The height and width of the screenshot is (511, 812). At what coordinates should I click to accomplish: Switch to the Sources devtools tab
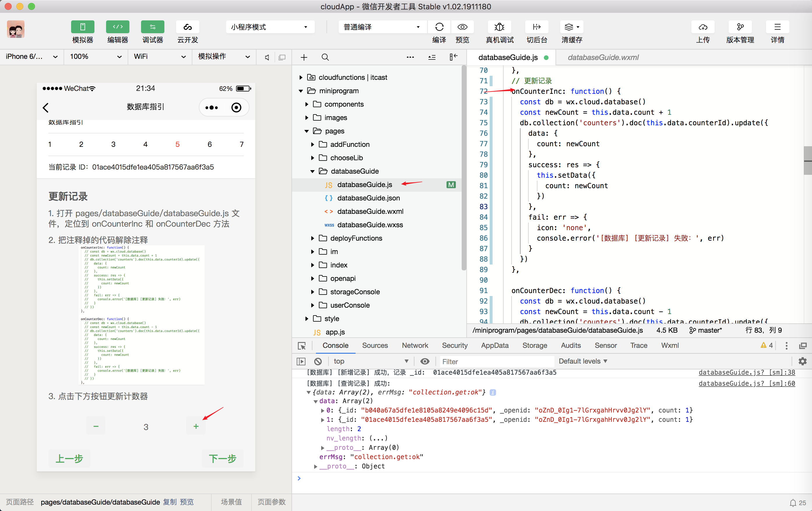tap(375, 346)
